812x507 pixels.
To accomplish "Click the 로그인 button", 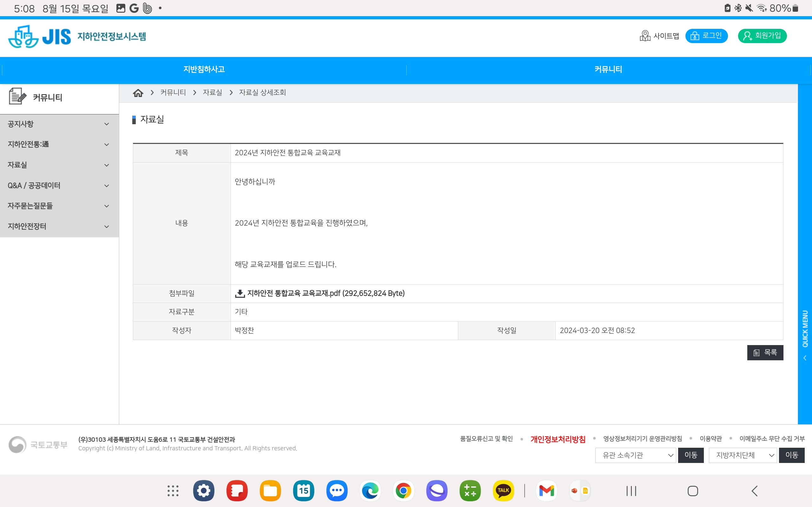I will point(706,36).
